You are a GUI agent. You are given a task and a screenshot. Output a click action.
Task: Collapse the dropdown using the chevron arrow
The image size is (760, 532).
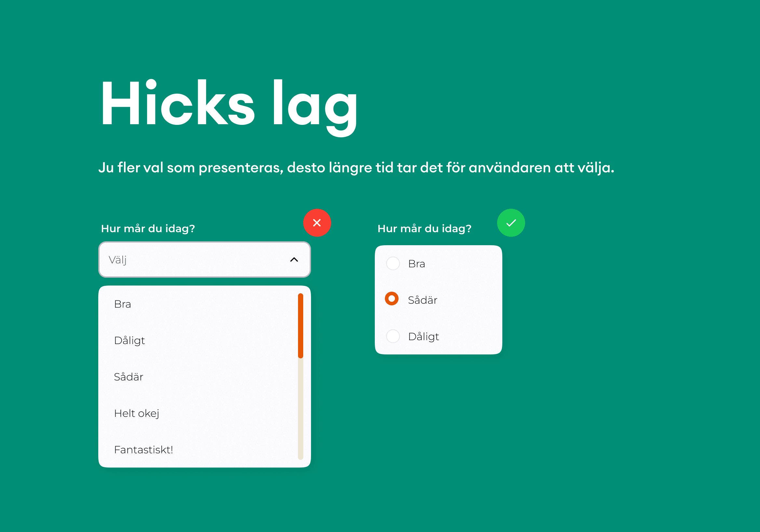point(294,260)
